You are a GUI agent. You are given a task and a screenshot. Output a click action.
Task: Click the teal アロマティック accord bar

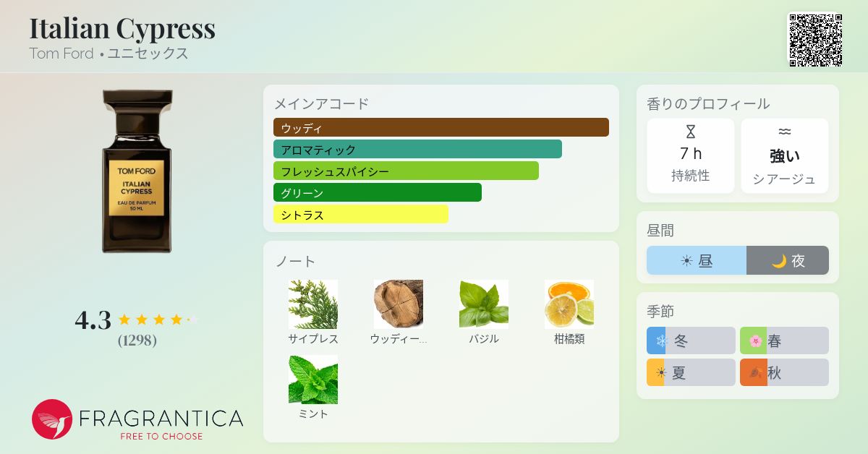click(417, 149)
